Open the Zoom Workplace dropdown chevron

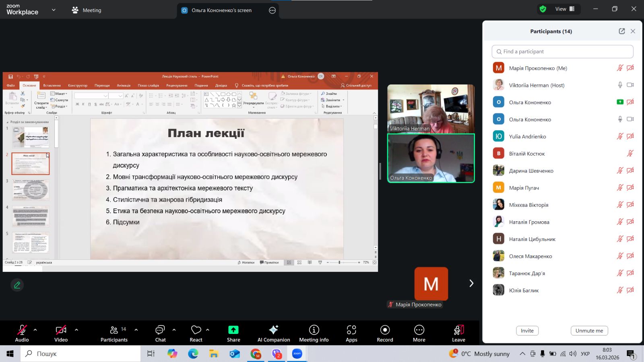coord(54,10)
